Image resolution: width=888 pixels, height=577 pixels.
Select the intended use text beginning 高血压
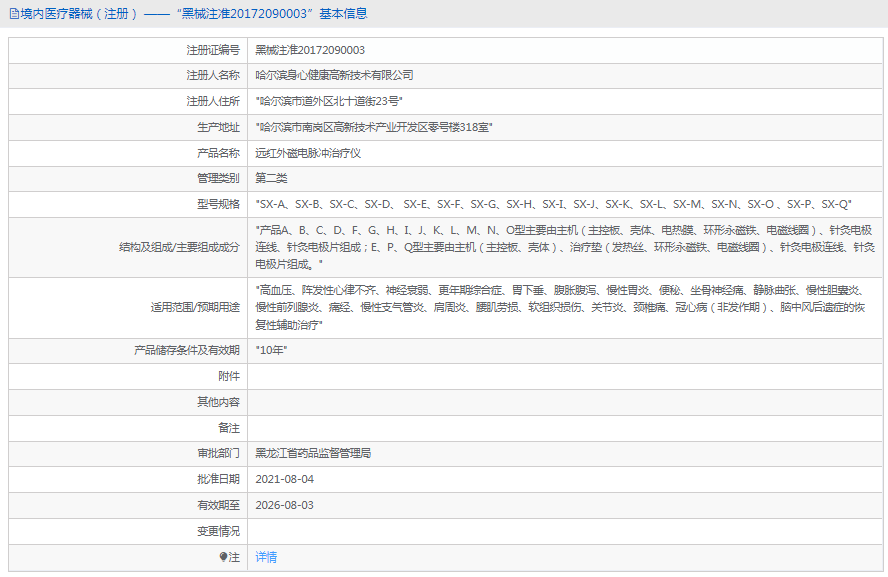coord(561,307)
